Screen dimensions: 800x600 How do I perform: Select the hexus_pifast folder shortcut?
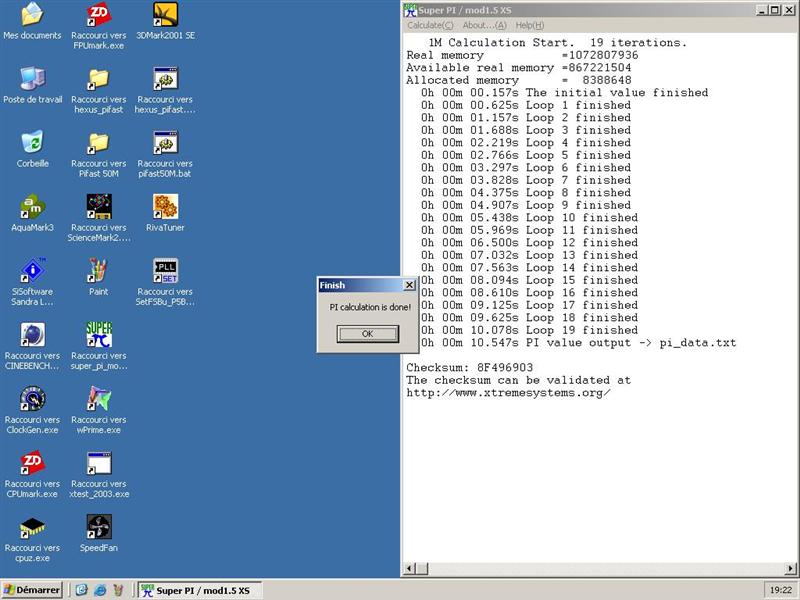[x=98, y=79]
